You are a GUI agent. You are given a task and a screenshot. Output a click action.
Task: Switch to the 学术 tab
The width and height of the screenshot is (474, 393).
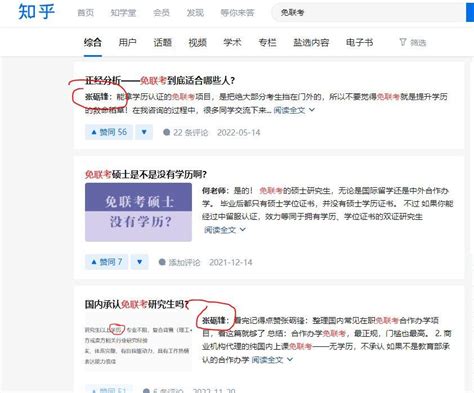232,43
